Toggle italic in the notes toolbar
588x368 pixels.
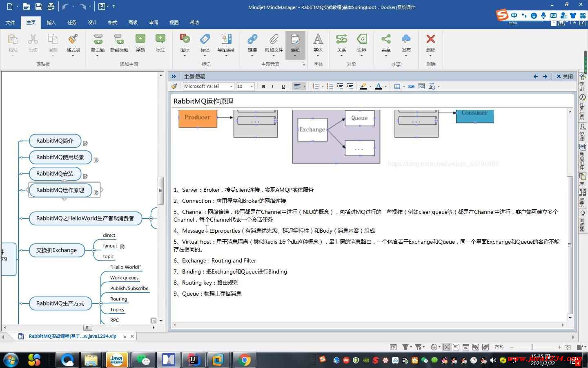[x=272, y=86]
